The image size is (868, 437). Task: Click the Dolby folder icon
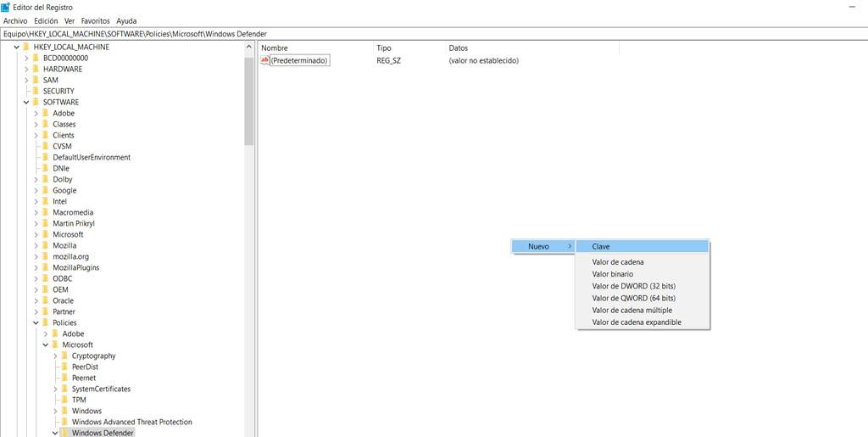pyautogui.click(x=46, y=179)
